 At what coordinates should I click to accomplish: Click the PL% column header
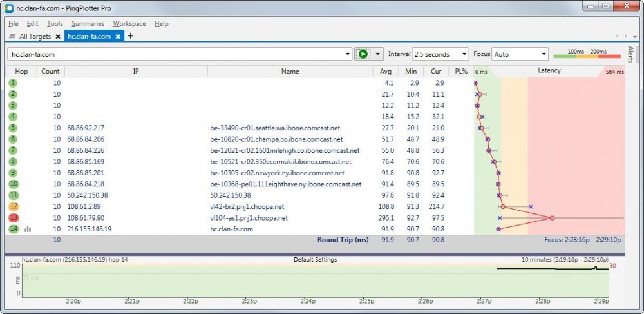coord(461,71)
